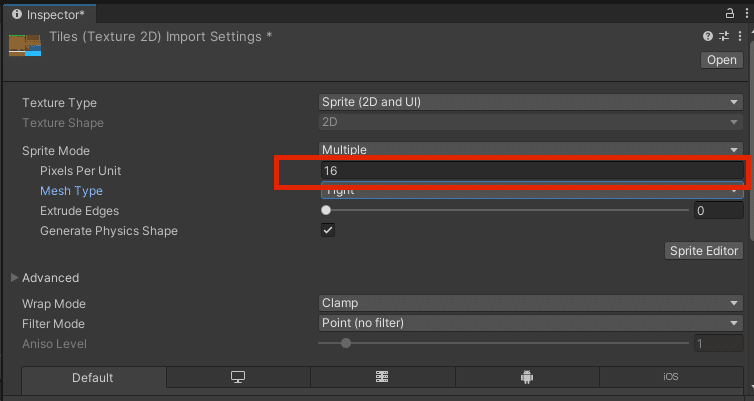Screen dimensions: 754x401
Task: Click the Generate Physics Shape label
Action: click(109, 231)
